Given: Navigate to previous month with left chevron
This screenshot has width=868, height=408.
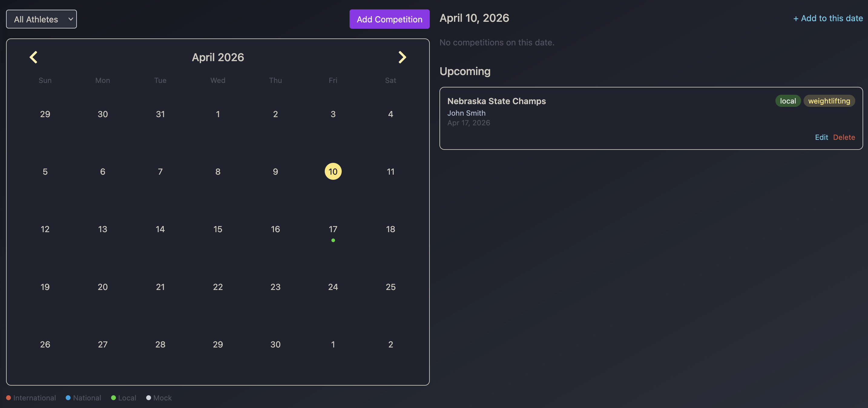Looking at the screenshot, I should pyautogui.click(x=33, y=57).
